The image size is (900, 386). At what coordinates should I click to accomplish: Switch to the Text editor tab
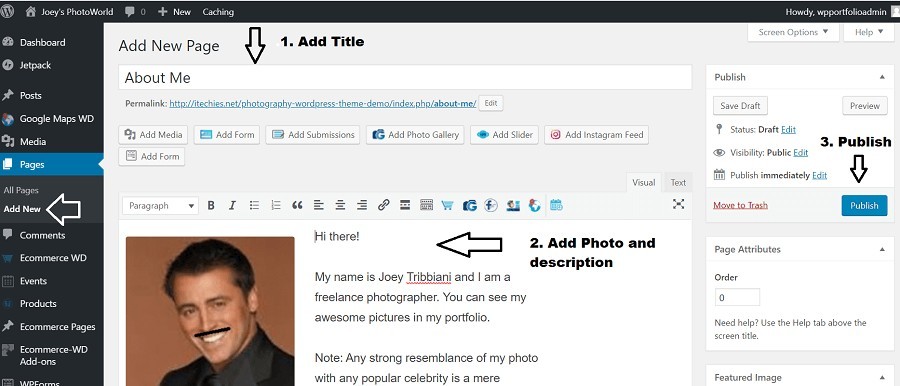[x=678, y=182]
